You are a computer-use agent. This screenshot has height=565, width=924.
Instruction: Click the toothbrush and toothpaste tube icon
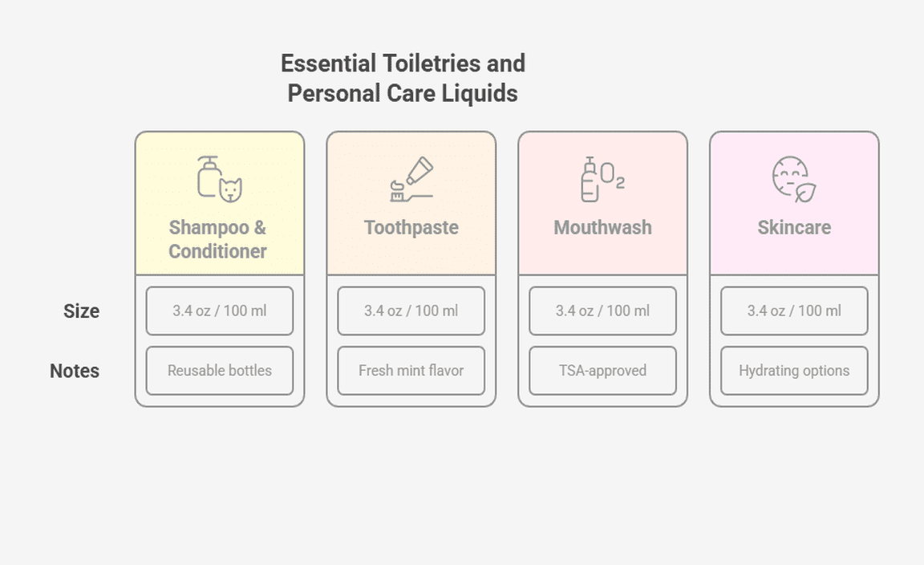click(x=411, y=179)
